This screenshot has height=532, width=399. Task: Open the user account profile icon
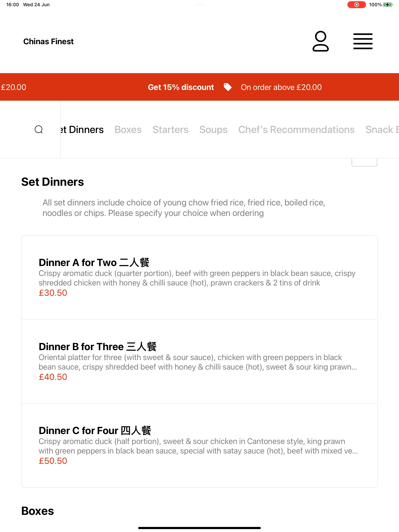pyautogui.click(x=320, y=41)
